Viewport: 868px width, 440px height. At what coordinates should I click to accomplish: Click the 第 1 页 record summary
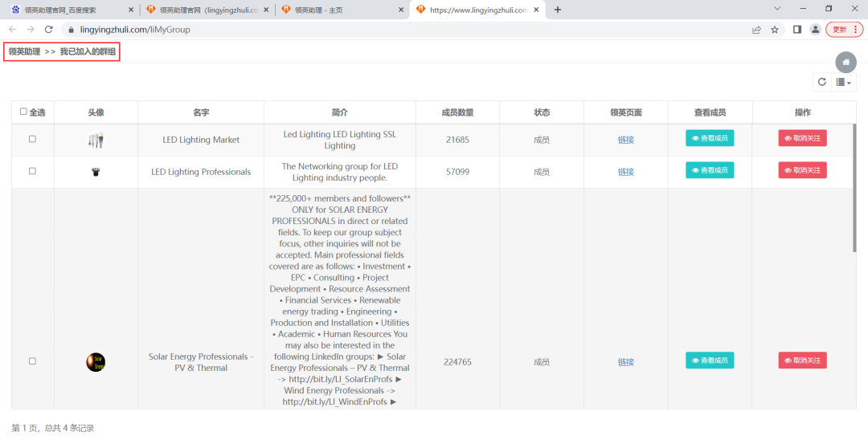point(52,428)
